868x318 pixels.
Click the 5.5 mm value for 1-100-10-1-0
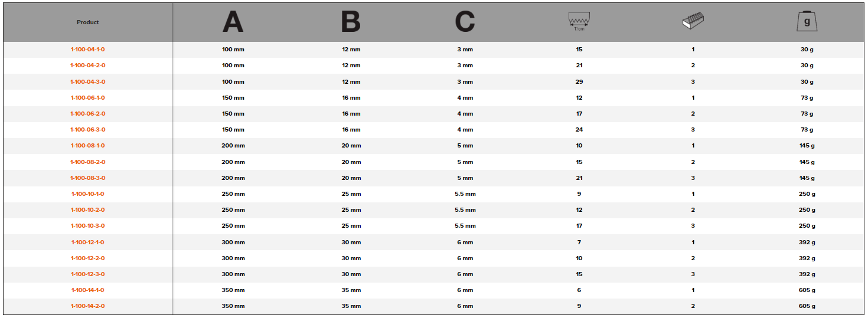[x=465, y=194]
